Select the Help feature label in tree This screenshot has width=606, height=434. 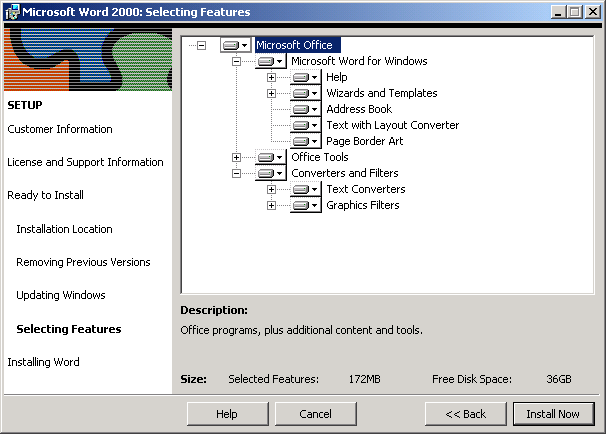337,77
